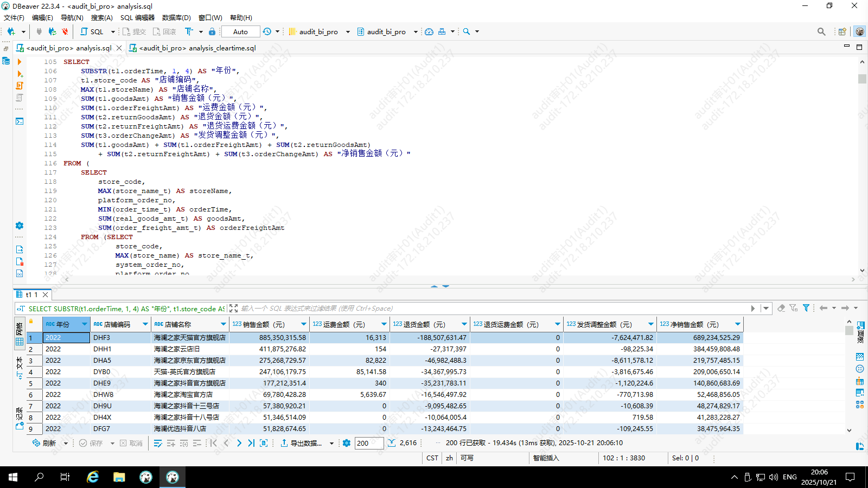Viewport: 868px width, 488px height.
Task: Click the new database connection plug icon
Action: [x=11, y=31]
